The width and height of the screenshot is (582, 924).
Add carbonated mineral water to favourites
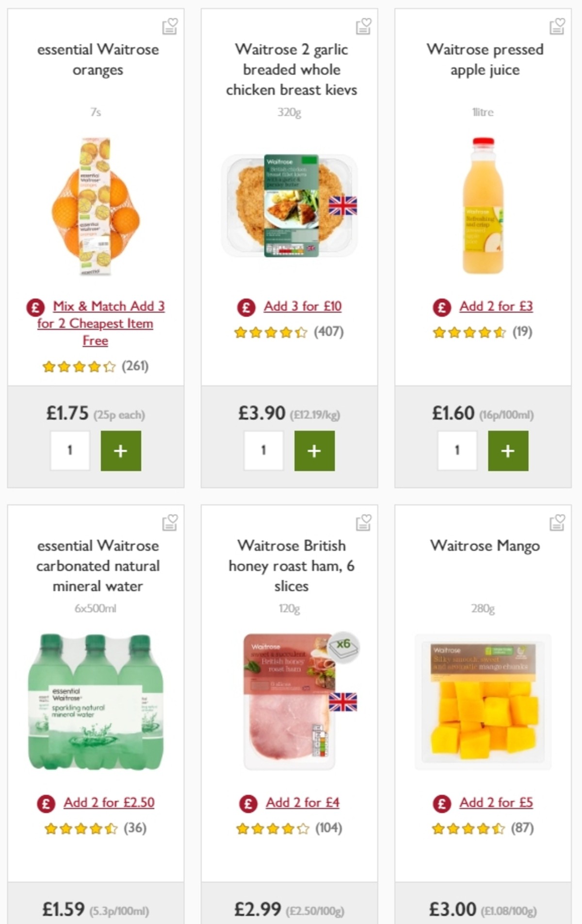170,524
